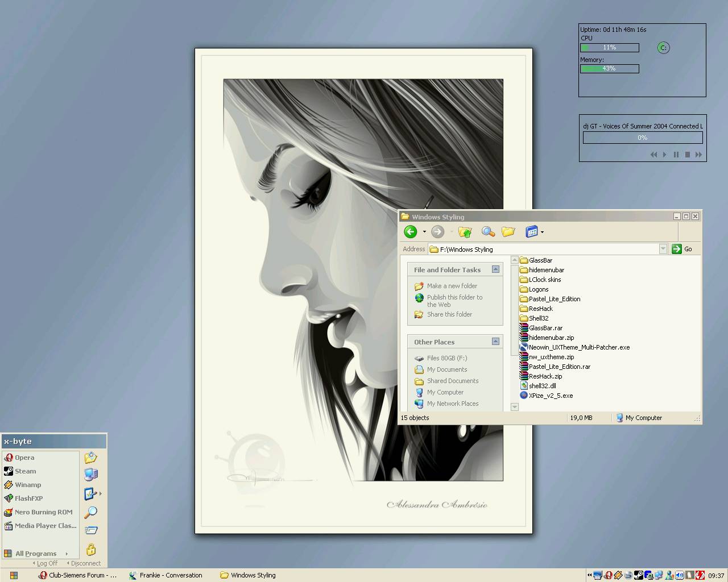
Task: Launch Media Player Classic from start menu
Action: click(x=40, y=526)
